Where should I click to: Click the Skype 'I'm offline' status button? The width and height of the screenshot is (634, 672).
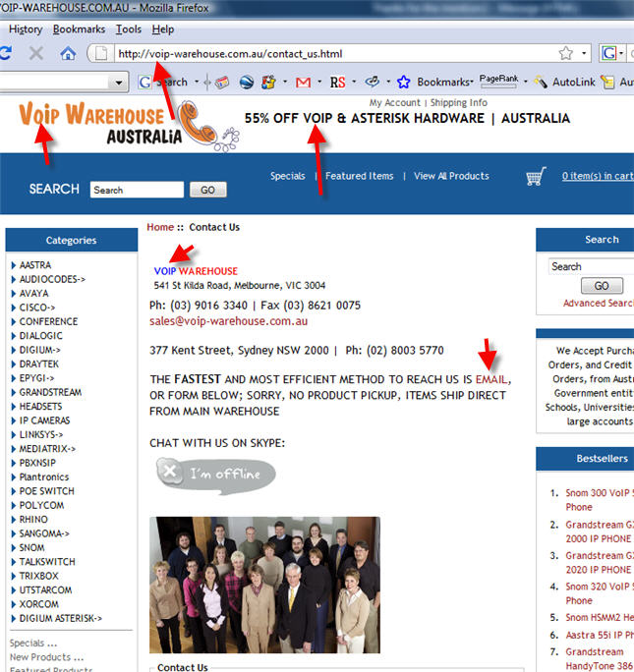tap(216, 475)
